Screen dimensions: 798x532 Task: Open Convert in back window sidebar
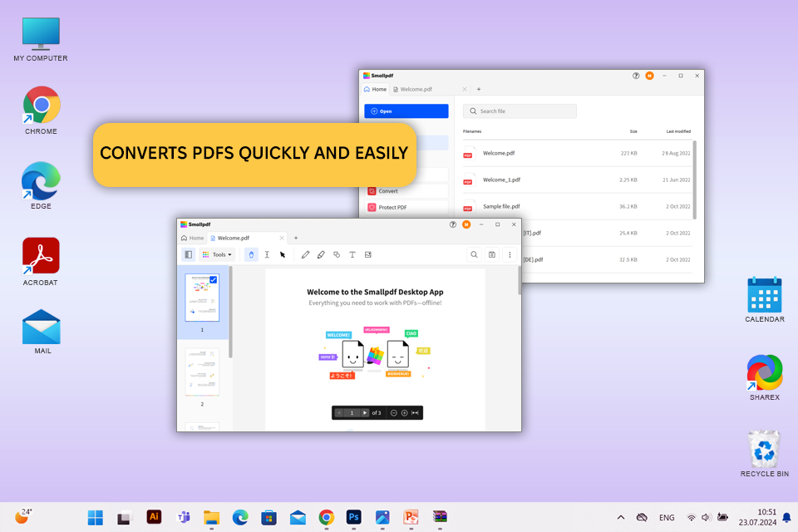pos(406,191)
